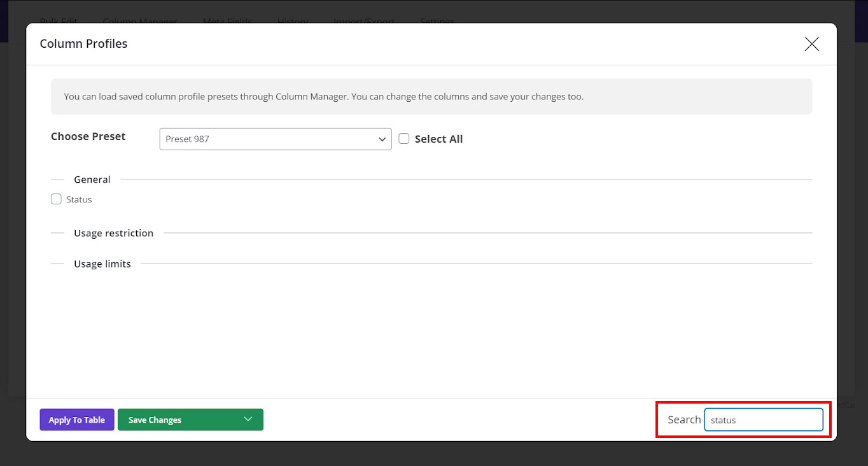The height and width of the screenshot is (466, 868).
Task: Focus the Search input field
Action: pyautogui.click(x=764, y=420)
